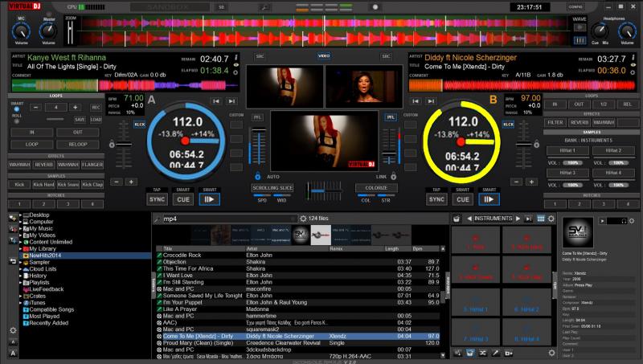Open file list options gear beside 124 files
Screen dimensions: 643x364
tap(303, 219)
